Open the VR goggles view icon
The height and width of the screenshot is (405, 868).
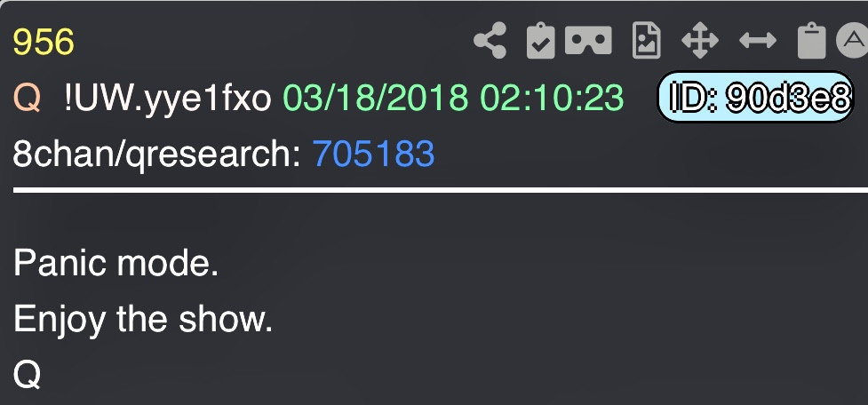[588, 40]
